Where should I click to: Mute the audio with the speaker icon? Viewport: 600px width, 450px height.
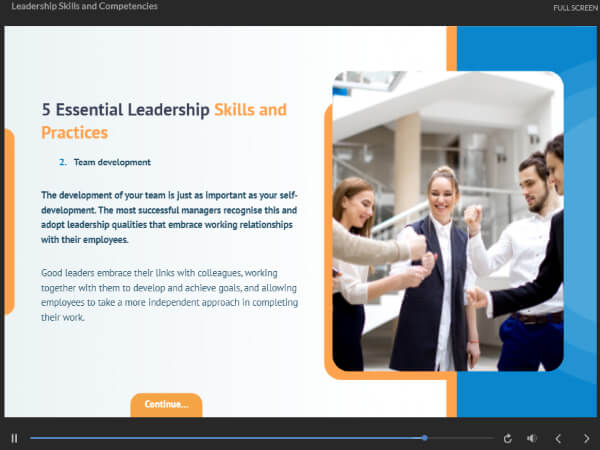(x=532, y=438)
